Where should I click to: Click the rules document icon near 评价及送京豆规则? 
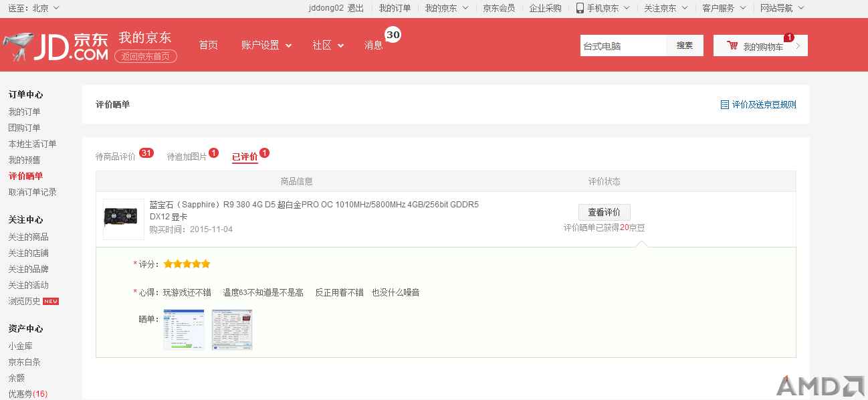(x=724, y=104)
